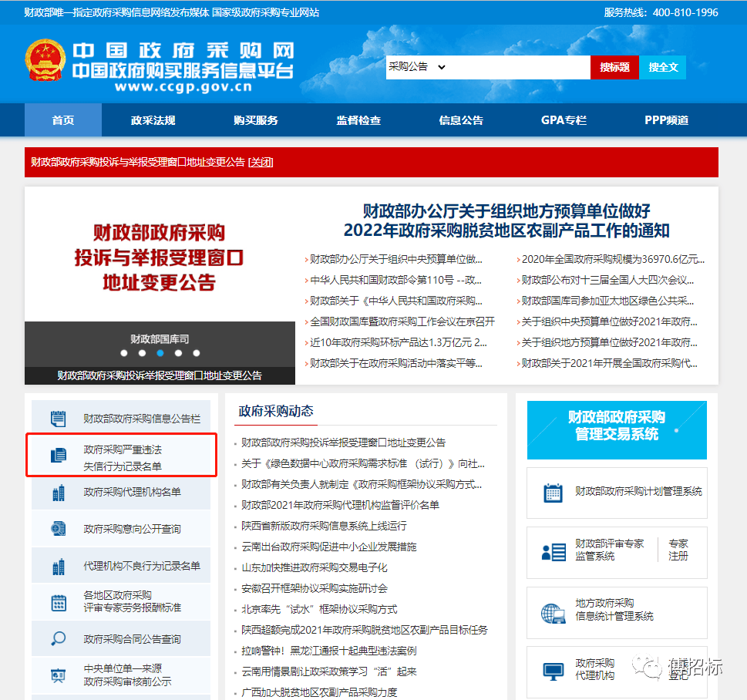This screenshot has width=747, height=700.
Task: Click the 评审专家劳务报酬标准 calendar icon
Action: 58,603
